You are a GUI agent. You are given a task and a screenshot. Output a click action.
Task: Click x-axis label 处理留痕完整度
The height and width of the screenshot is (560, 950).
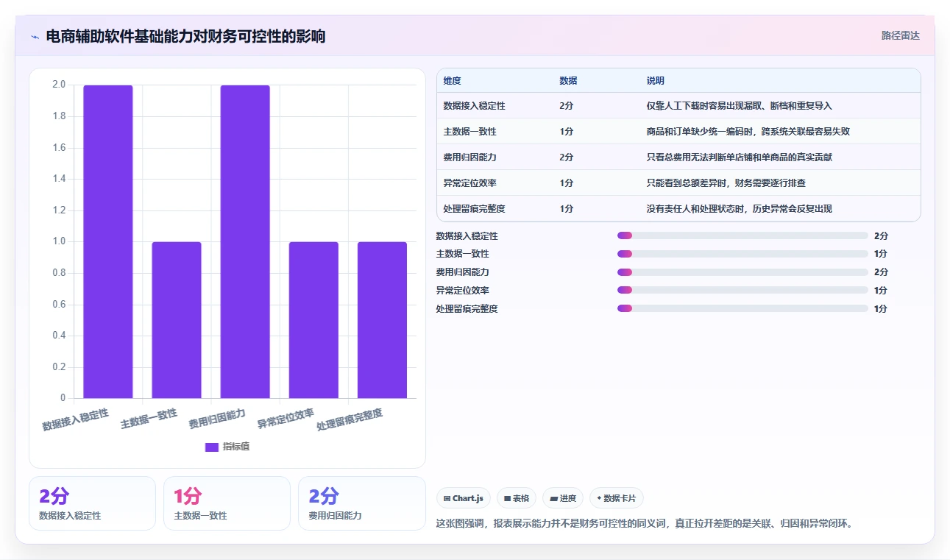click(x=350, y=419)
